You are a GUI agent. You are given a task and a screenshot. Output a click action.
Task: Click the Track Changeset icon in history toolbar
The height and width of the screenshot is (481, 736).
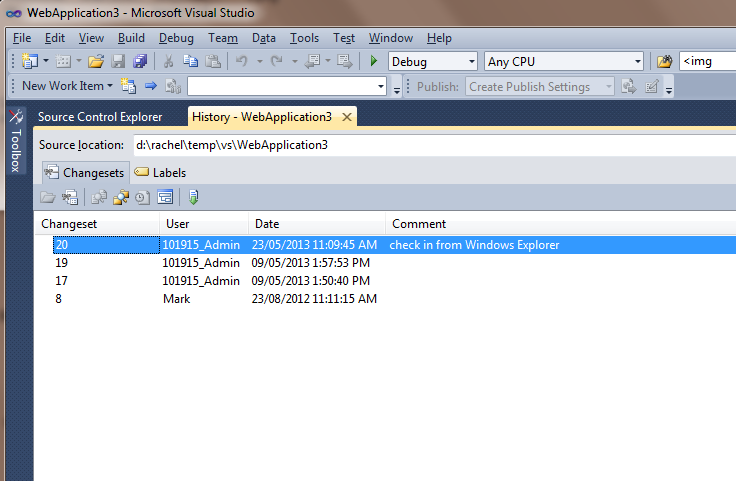tap(120, 197)
